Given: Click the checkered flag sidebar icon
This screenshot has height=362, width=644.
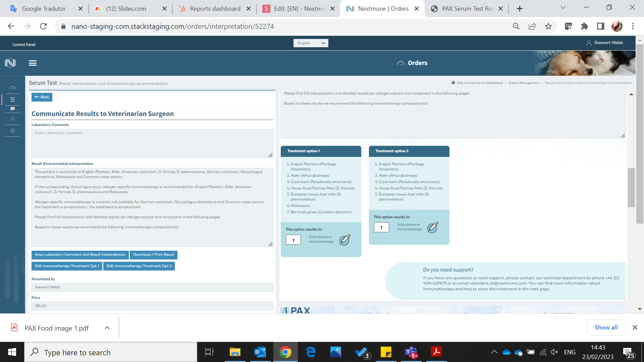Looking at the screenshot, I should [12, 109].
